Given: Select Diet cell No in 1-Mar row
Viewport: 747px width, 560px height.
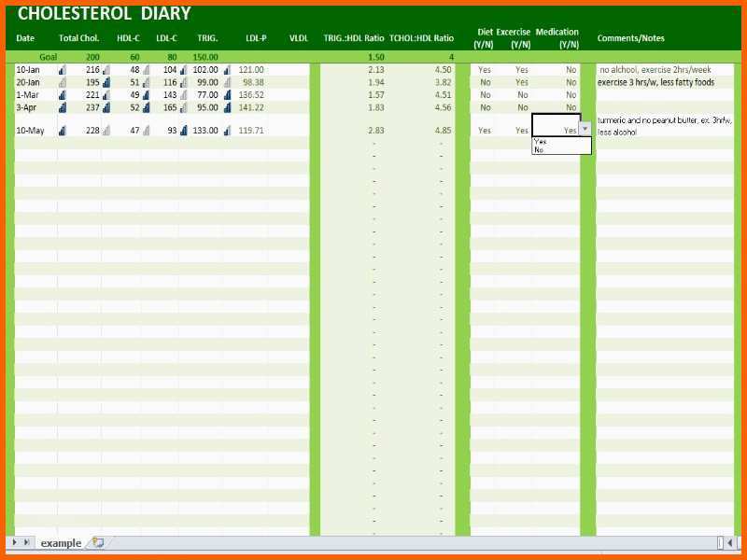Looking at the screenshot, I should coord(486,95).
